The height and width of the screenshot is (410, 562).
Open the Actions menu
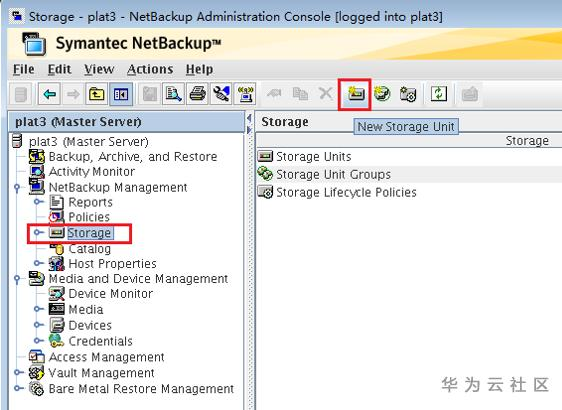(150, 69)
